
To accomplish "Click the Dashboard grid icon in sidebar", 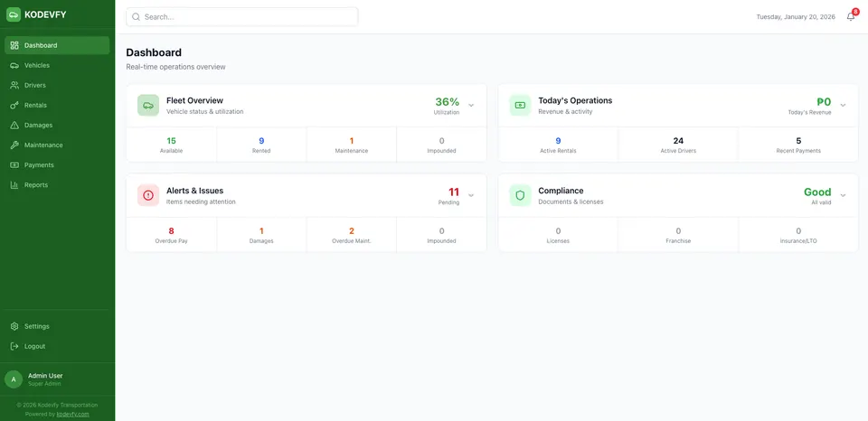I will click(x=15, y=45).
